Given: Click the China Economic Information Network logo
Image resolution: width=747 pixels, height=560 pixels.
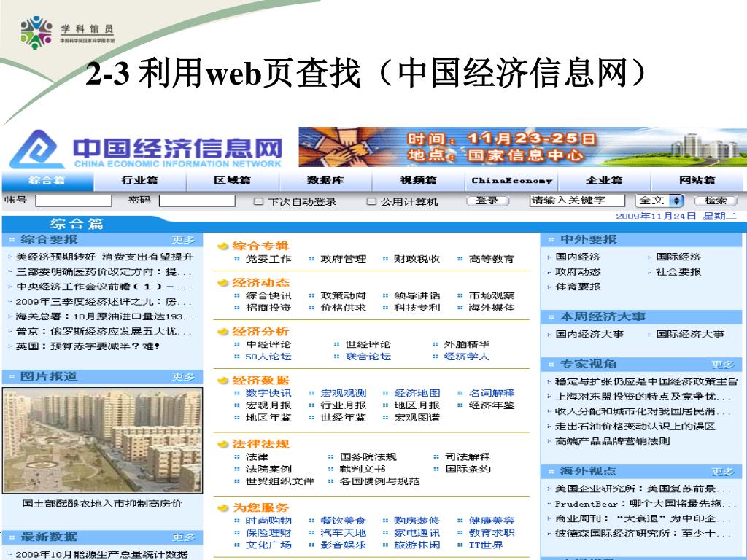Looking at the screenshot, I should point(146,149).
